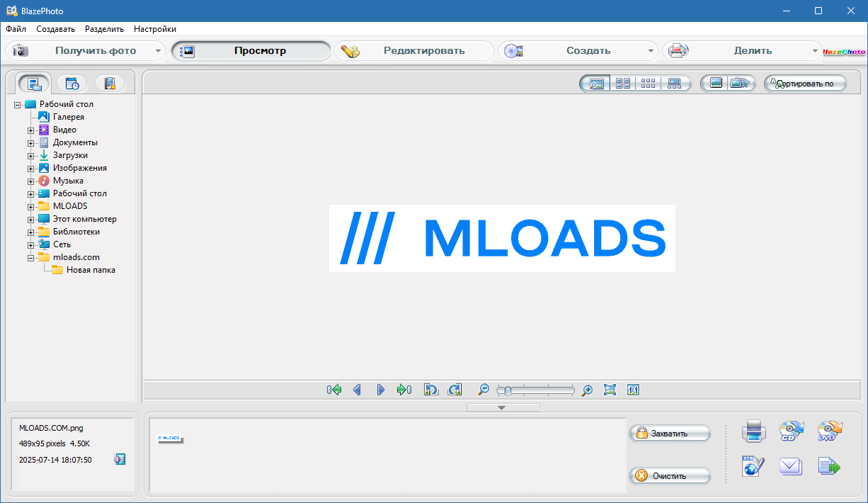Viewport: 868px width, 503px height.
Task: Select Галерея in the folder tree
Action: coord(68,117)
